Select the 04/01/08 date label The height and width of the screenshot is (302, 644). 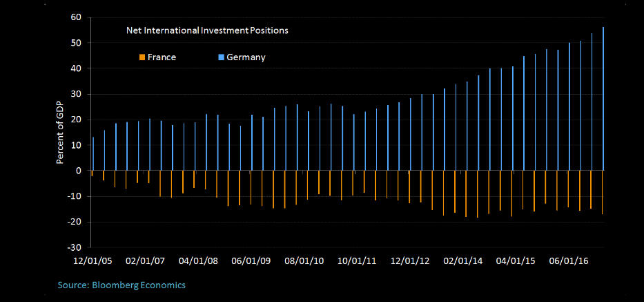click(x=200, y=261)
